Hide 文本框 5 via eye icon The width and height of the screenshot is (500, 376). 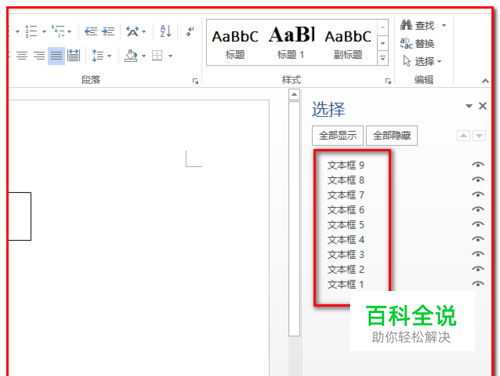click(478, 224)
